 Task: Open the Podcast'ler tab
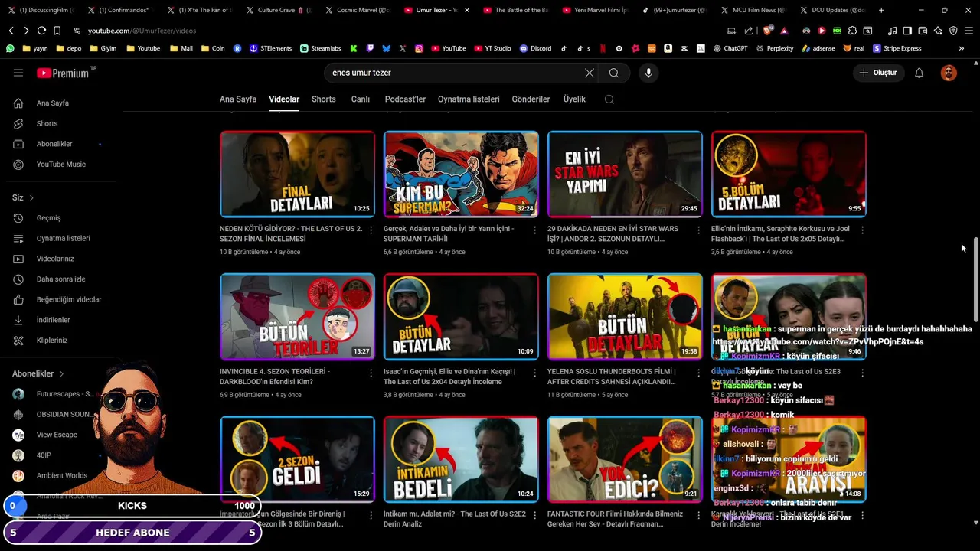click(405, 99)
